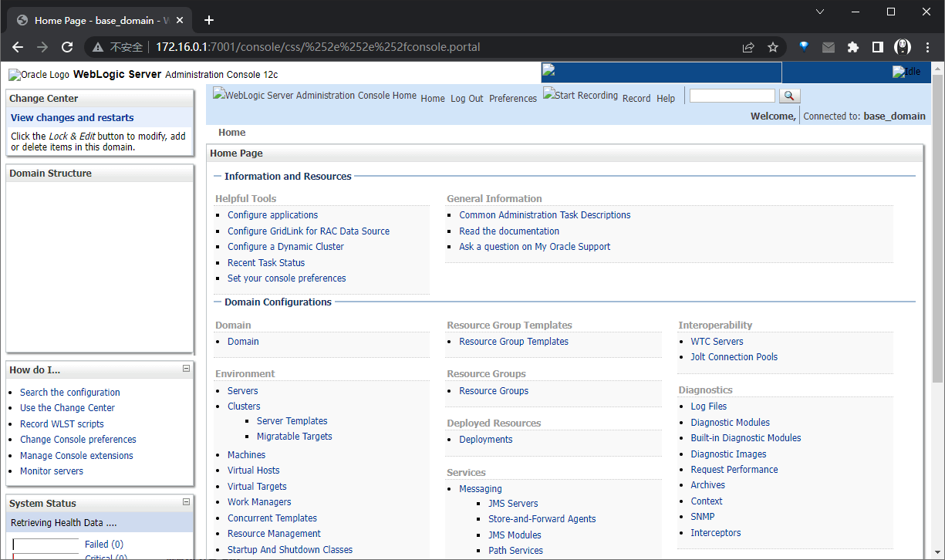The width and height of the screenshot is (945, 560).
Task: Click Log Out in the console toolbar
Action: point(467,99)
